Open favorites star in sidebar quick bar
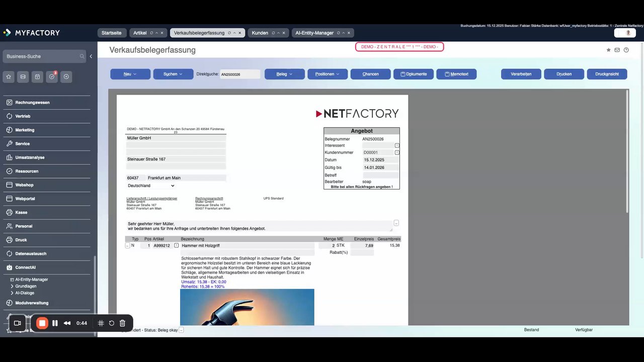Viewport: 644px width, 362px height. (9, 77)
